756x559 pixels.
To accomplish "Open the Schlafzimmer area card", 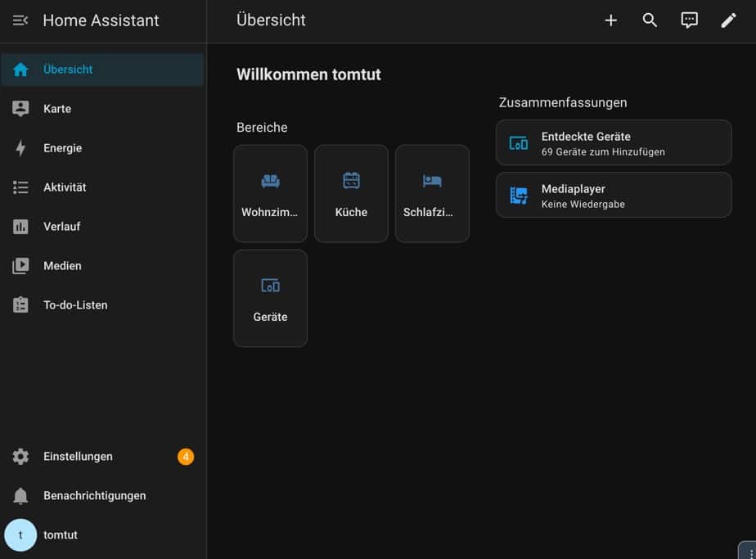I will click(x=432, y=194).
